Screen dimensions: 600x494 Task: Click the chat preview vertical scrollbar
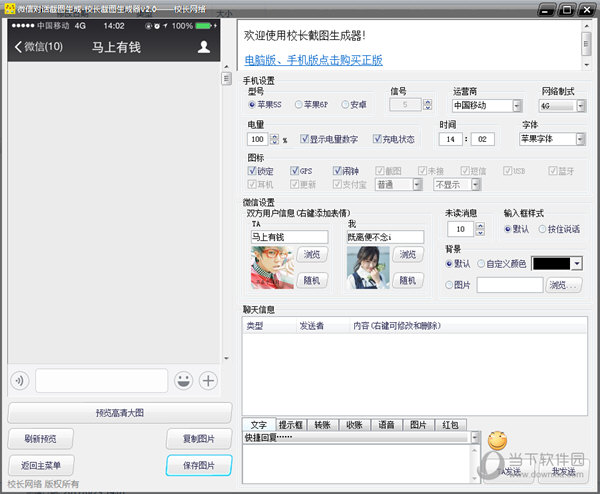click(x=226, y=212)
